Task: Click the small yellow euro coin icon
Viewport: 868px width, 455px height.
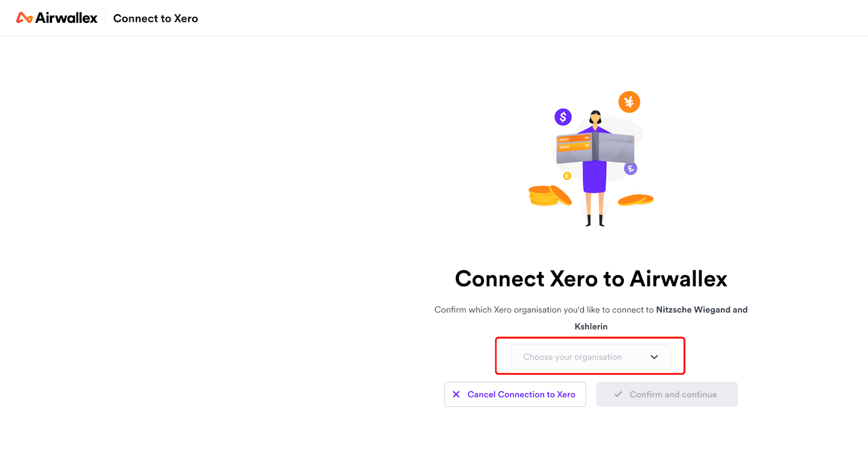Action: click(x=567, y=176)
